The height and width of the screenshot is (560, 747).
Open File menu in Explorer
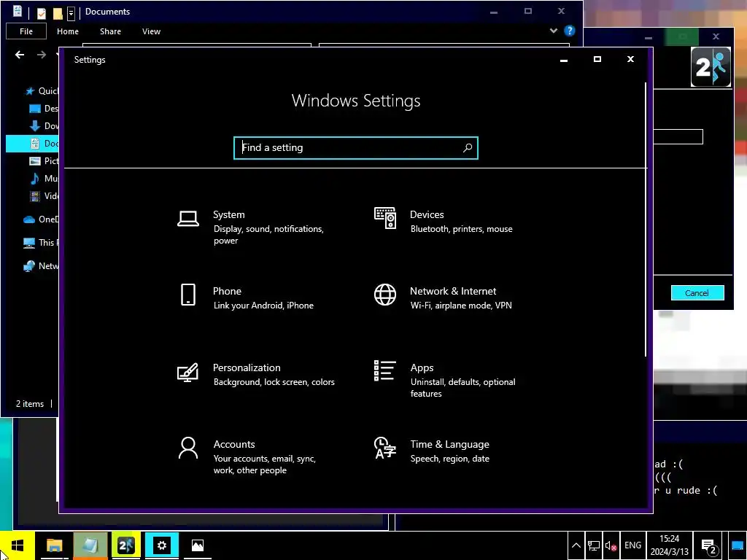[26, 31]
